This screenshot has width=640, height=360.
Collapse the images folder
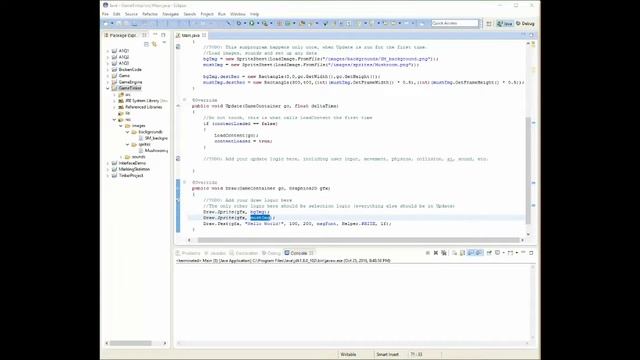click(x=121, y=126)
